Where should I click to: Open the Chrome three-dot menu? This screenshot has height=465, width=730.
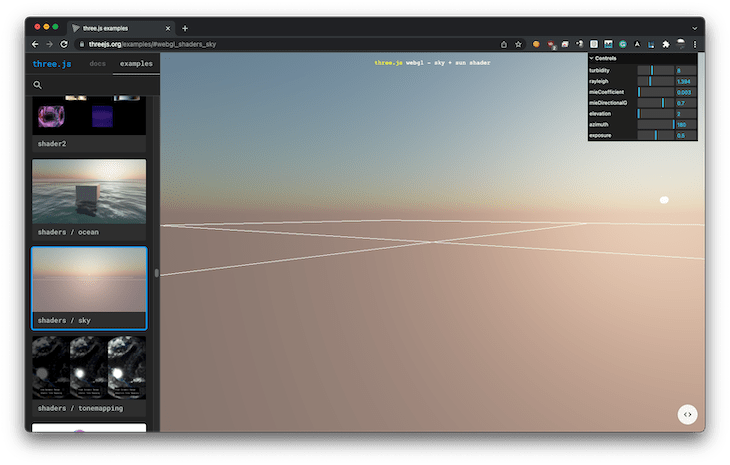[x=695, y=44]
